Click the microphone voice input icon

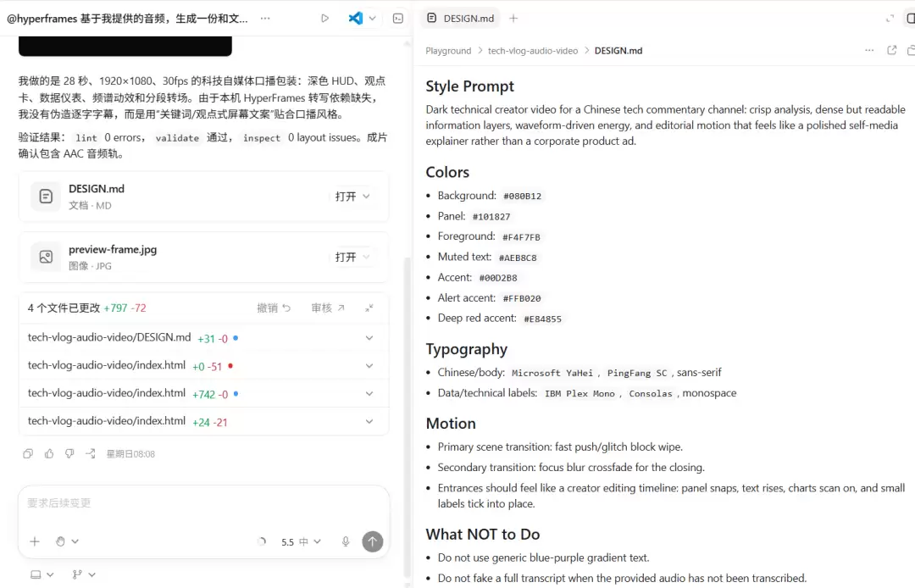coord(346,541)
